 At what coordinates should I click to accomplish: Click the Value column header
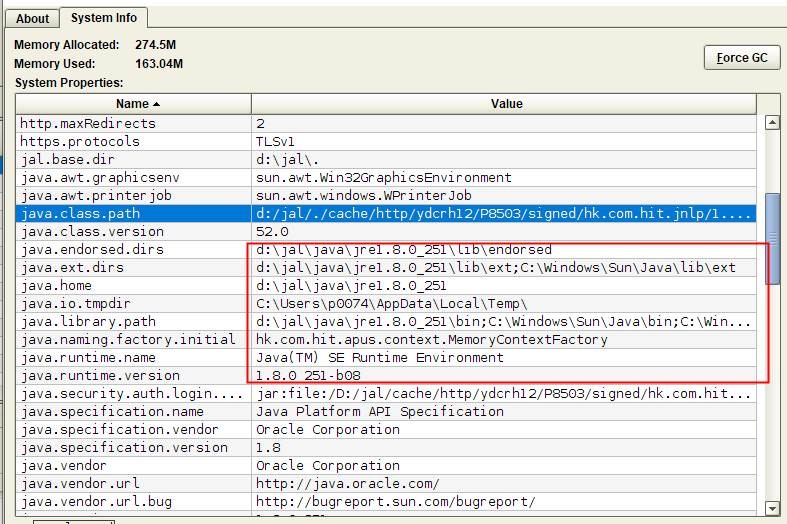(x=506, y=104)
